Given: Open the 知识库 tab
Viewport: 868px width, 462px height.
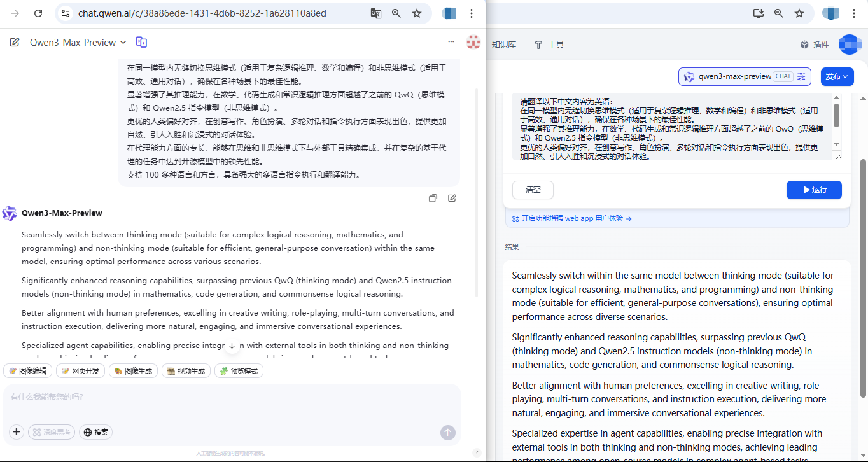Looking at the screenshot, I should pos(503,45).
